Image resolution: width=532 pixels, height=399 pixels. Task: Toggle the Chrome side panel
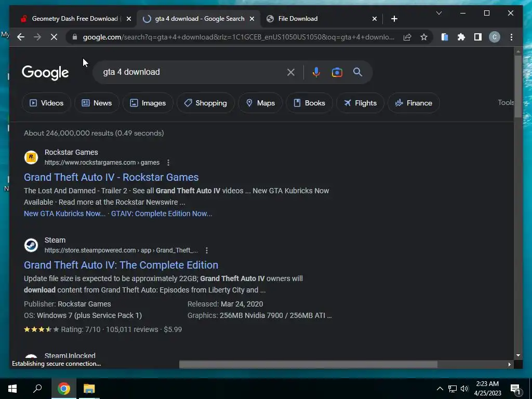tap(478, 37)
